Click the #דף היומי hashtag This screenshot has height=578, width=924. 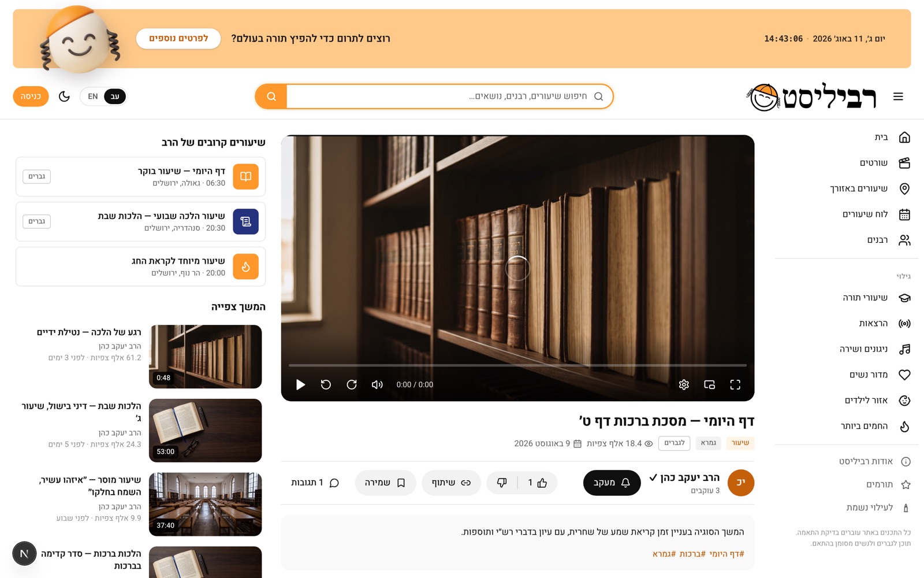(727, 554)
